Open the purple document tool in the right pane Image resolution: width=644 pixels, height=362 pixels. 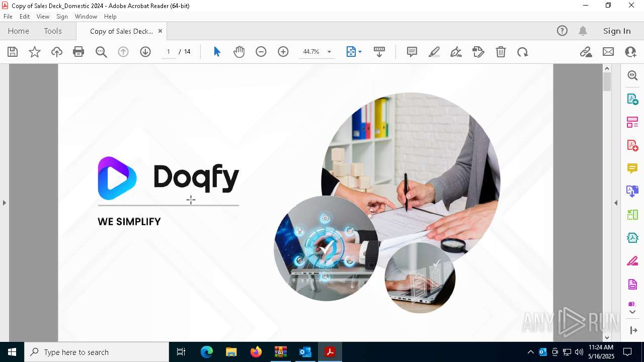pyautogui.click(x=632, y=285)
